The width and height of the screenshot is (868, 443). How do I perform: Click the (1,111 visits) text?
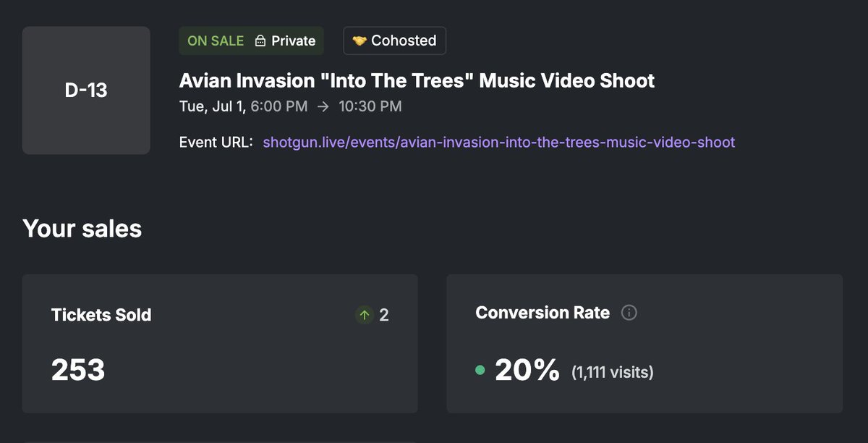(x=613, y=373)
